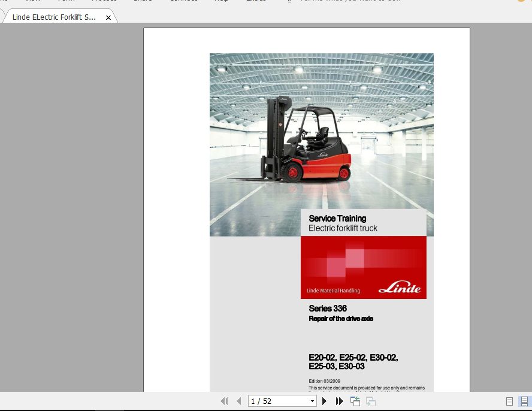Viewport: 532px width, 411px height.
Task: Click the 'Series 336' text
Action: pos(328,308)
